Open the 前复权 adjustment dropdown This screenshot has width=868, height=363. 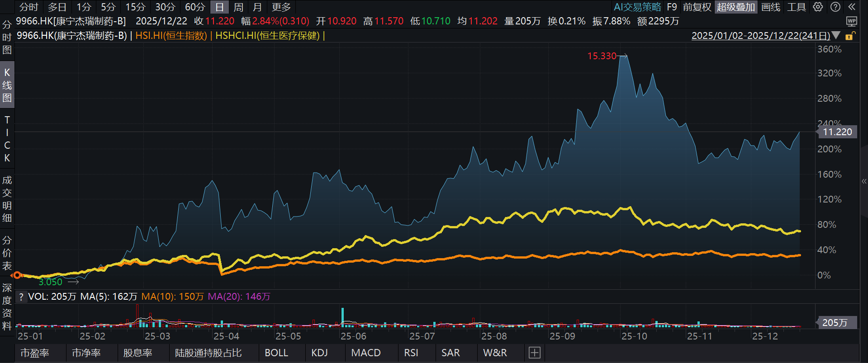(x=697, y=7)
